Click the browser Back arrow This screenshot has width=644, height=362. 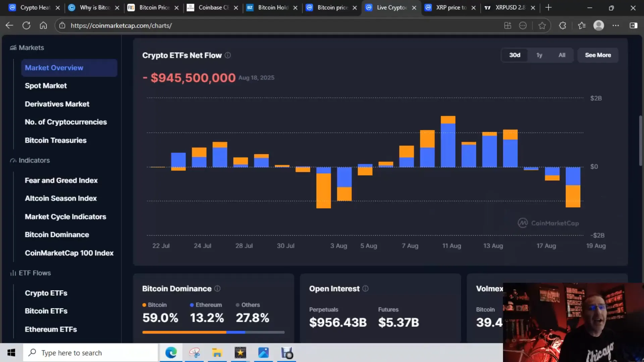pos(9,25)
